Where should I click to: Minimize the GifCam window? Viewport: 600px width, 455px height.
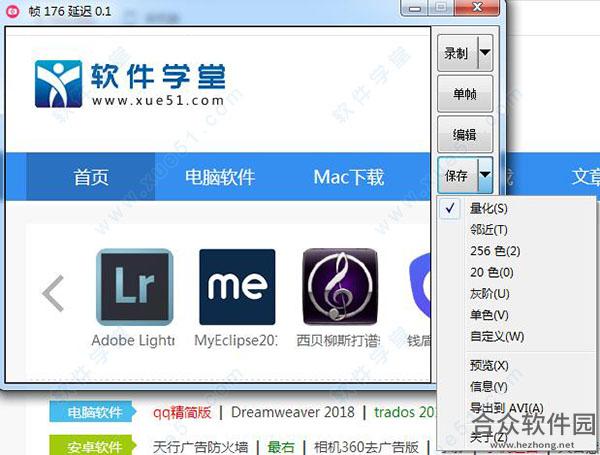414,8
